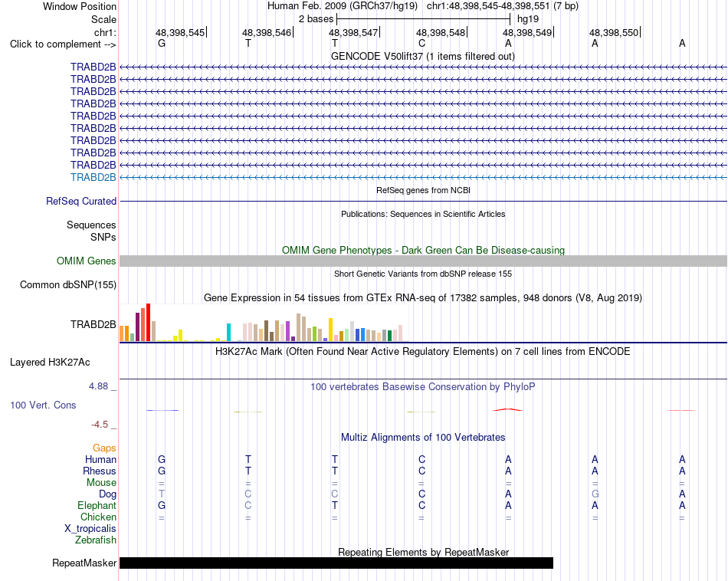Click the cyan bar in GTEx expression chart
This screenshot has width=728, height=581.
click(x=228, y=333)
